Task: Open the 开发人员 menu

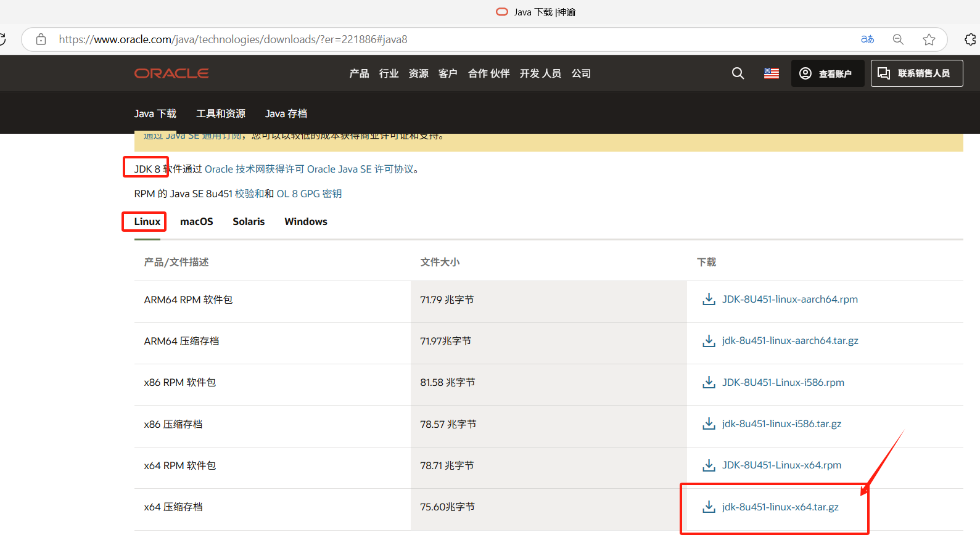Action: [540, 73]
